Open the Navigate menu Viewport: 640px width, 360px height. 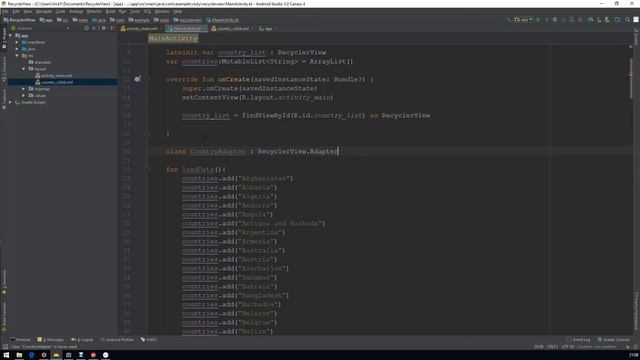pyautogui.click(x=43, y=11)
